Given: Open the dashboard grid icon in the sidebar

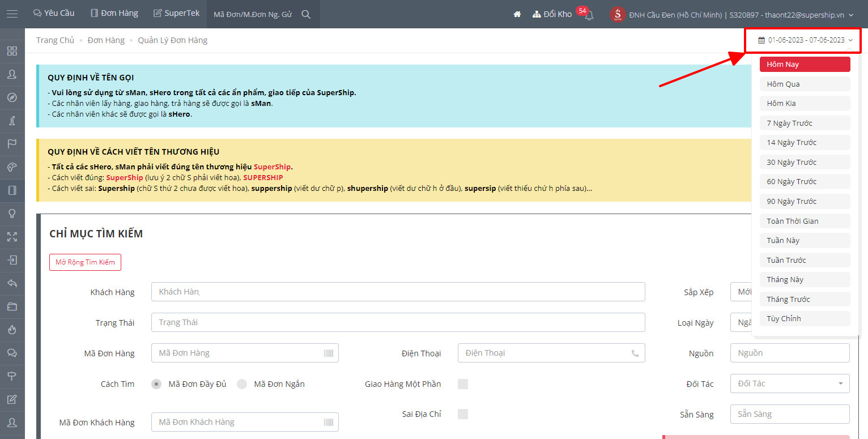Looking at the screenshot, I should (12, 51).
